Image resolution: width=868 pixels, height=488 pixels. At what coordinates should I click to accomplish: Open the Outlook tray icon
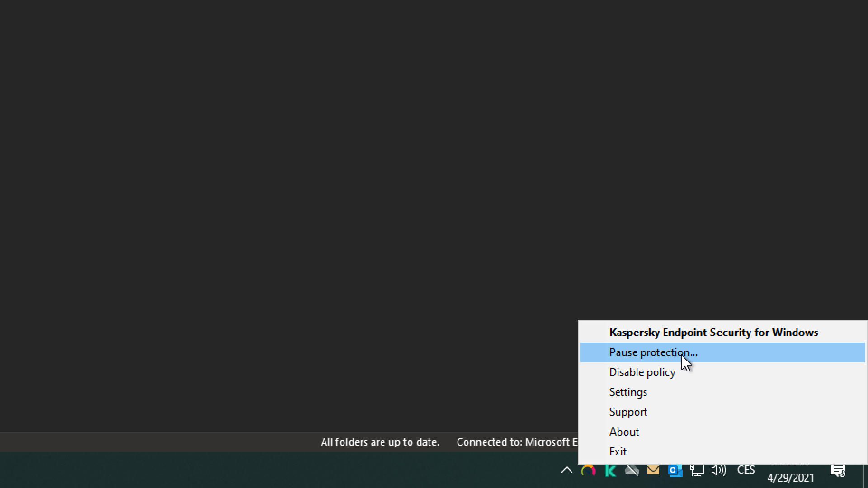coord(675,471)
